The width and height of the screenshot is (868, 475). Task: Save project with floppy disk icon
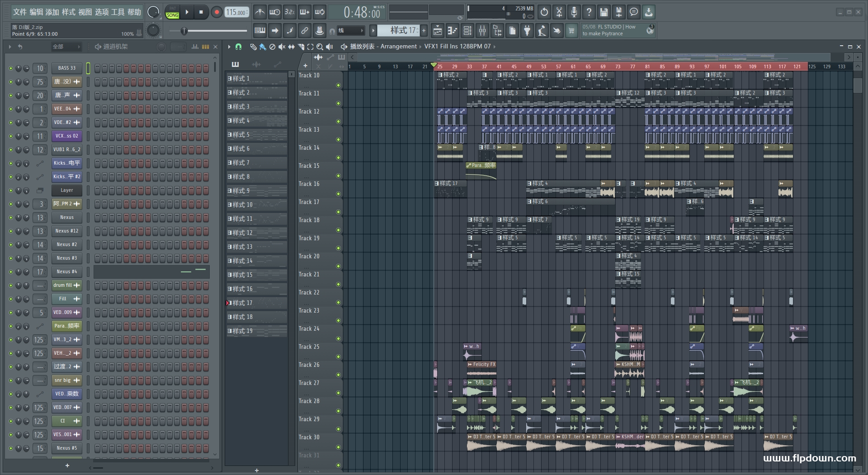[x=604, y=12]
